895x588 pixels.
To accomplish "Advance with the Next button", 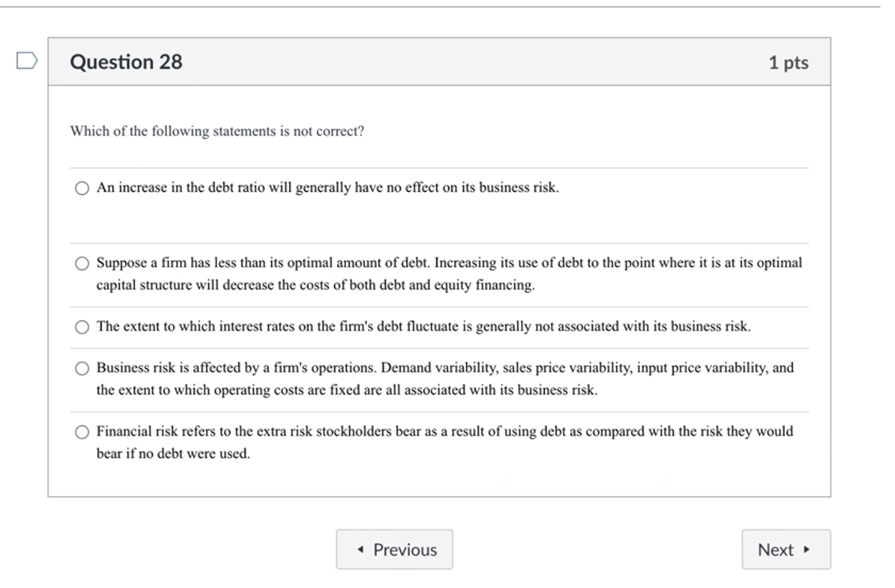I will click(785, 549).
